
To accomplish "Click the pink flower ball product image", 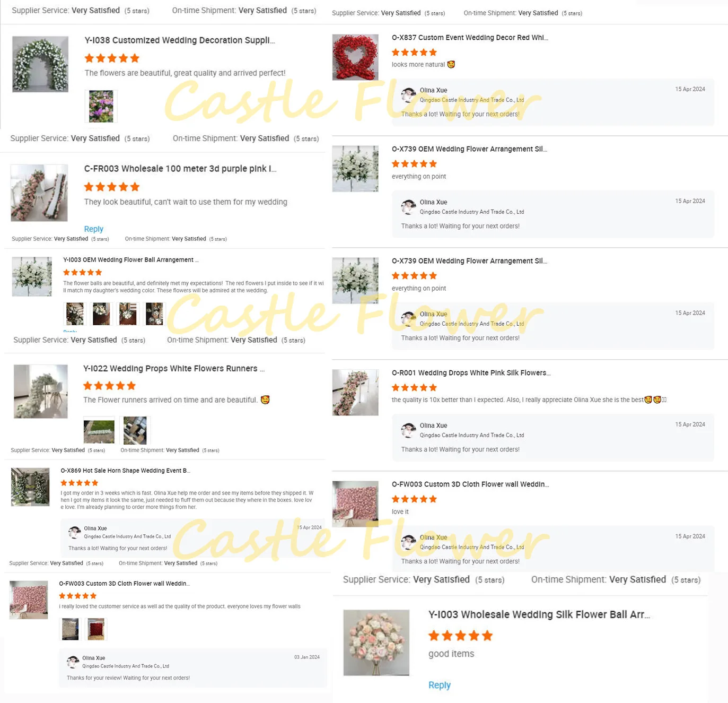I will [376, 643].
